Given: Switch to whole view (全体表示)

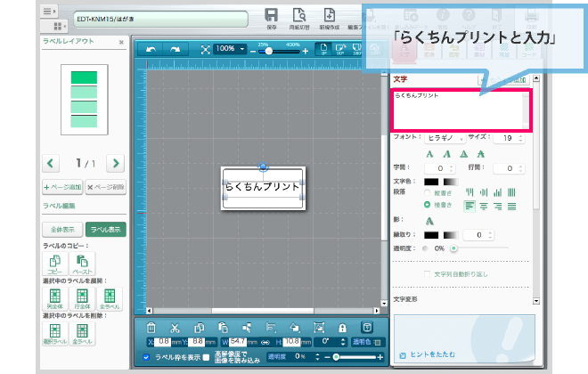Looking at the screenshot, I should pyautogui.click(x=62, y=230).
